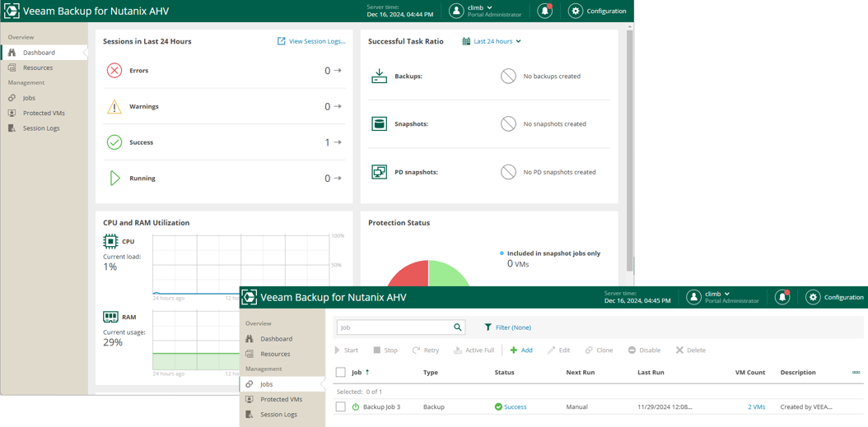Click the magnifier search icon in Job field
Image resolution: width=868 pixels, height=427 pixels.
pos(458,327)
